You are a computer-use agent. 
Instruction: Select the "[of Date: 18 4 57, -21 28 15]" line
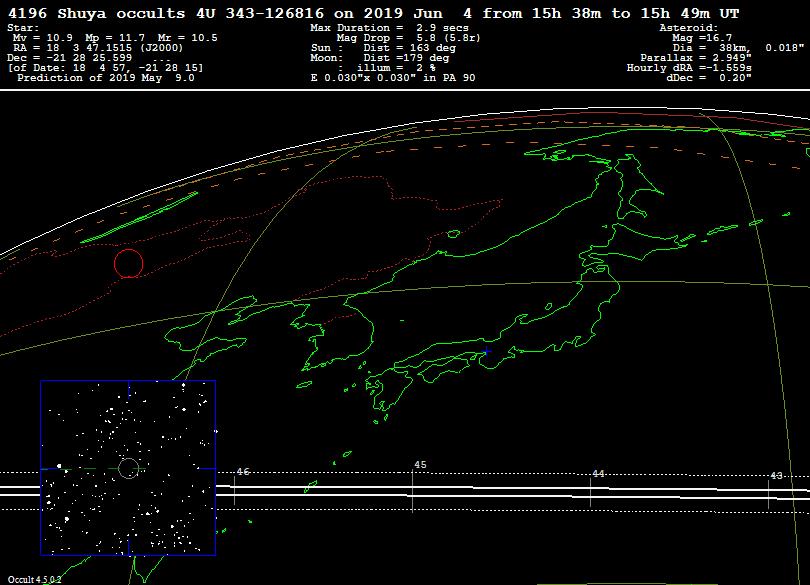coord(105,68)
